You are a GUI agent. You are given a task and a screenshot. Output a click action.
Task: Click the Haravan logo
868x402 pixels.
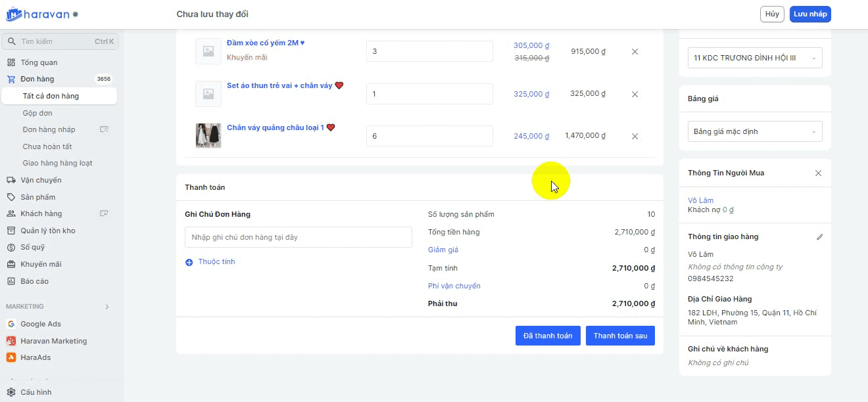(43, 14)
